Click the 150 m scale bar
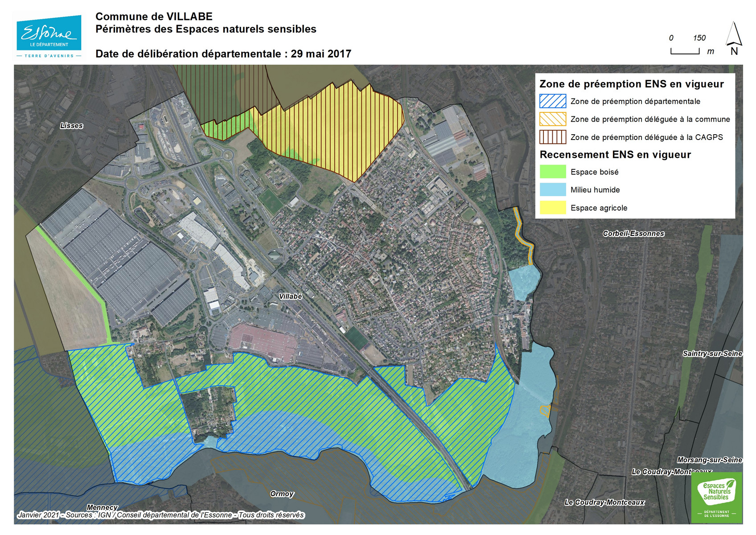The image size is (756, 535). tap(685, 51)
